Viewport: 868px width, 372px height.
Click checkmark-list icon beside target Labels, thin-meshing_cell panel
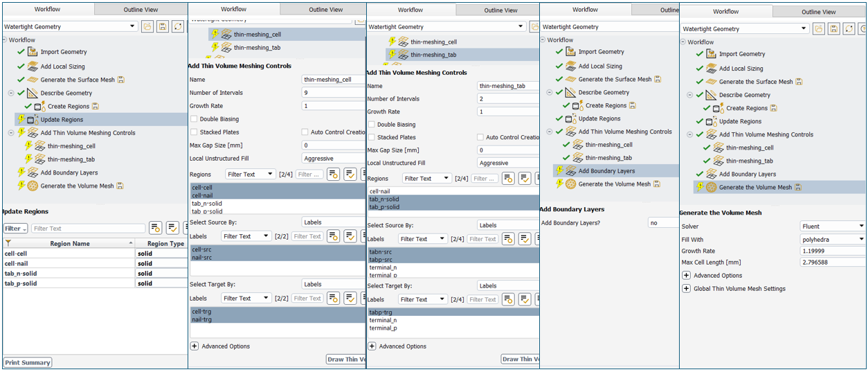tap(350, 298)
